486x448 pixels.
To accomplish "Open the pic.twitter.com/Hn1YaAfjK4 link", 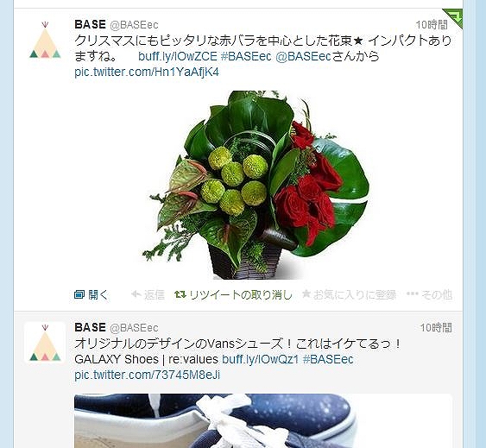I will point(147,72).
